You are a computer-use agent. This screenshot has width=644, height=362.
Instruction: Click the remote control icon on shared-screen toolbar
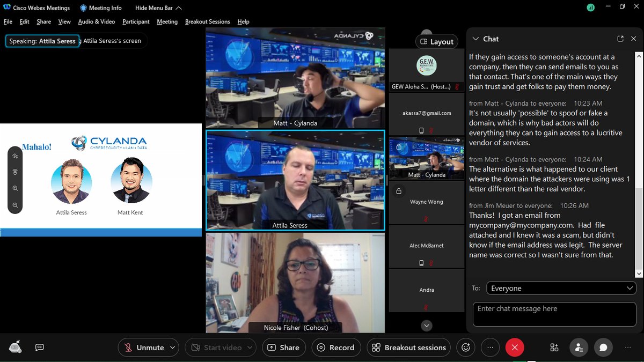15,172
